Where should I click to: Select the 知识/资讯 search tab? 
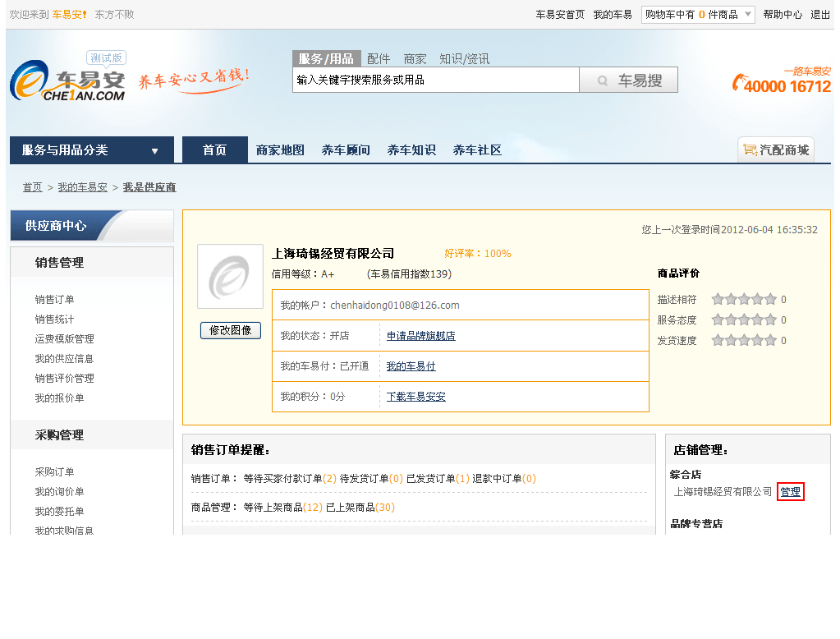click(465, 58)
